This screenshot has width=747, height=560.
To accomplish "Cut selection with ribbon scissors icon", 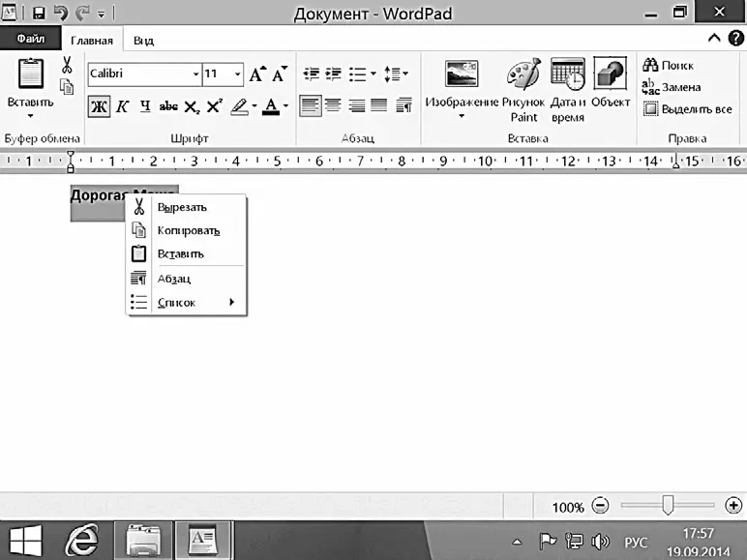I will pos(67,65).
